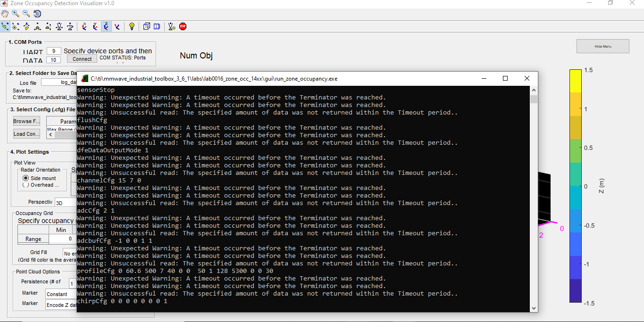
Task: Choose No Principal Axis option
Action: click(x=117, y=26)
